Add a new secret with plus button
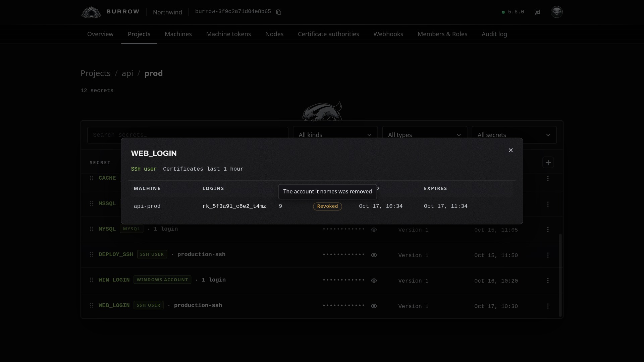 pyautogui.click(x=548, y=163)
